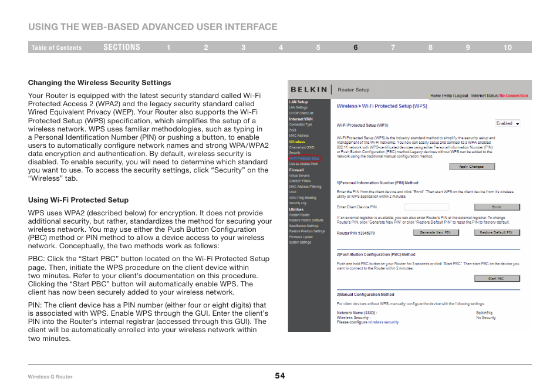Open DHCP Client List in the sidebar
The image size is (560, 392).
coord(301,113)
